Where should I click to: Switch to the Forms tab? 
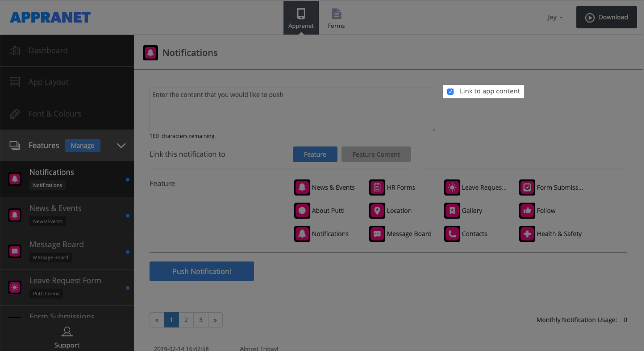tap(336, 18)
